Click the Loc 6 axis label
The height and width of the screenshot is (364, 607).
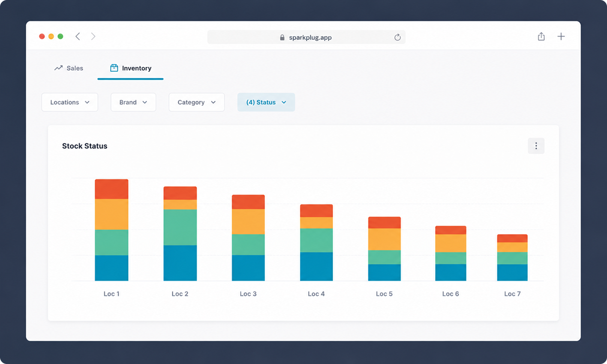(451, 294)
